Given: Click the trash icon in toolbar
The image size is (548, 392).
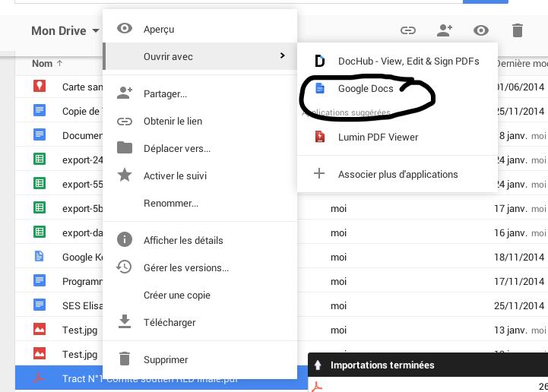Looking at the screenshot, I should 518,30.
